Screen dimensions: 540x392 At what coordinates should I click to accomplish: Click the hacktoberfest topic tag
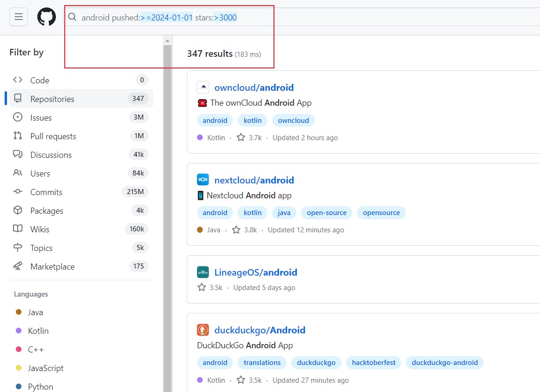374,363
